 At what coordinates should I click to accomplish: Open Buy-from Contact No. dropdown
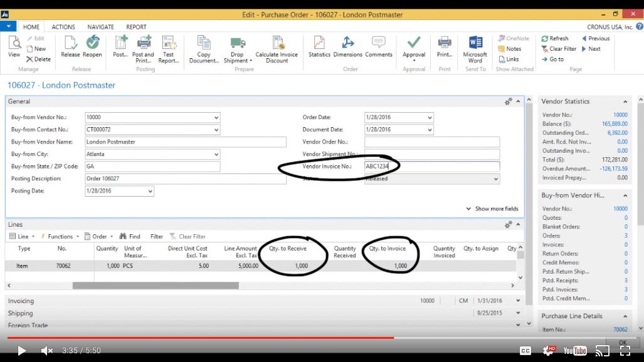click(216, 130)
